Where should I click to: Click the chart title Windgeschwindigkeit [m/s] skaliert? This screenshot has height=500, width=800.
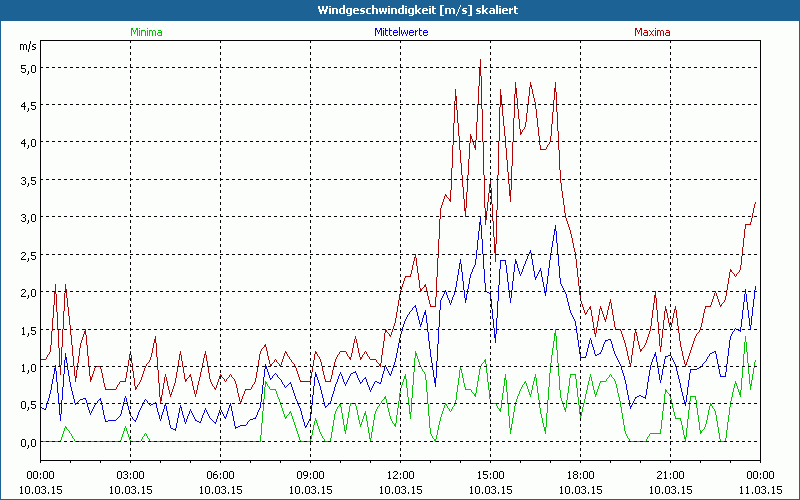417,10
